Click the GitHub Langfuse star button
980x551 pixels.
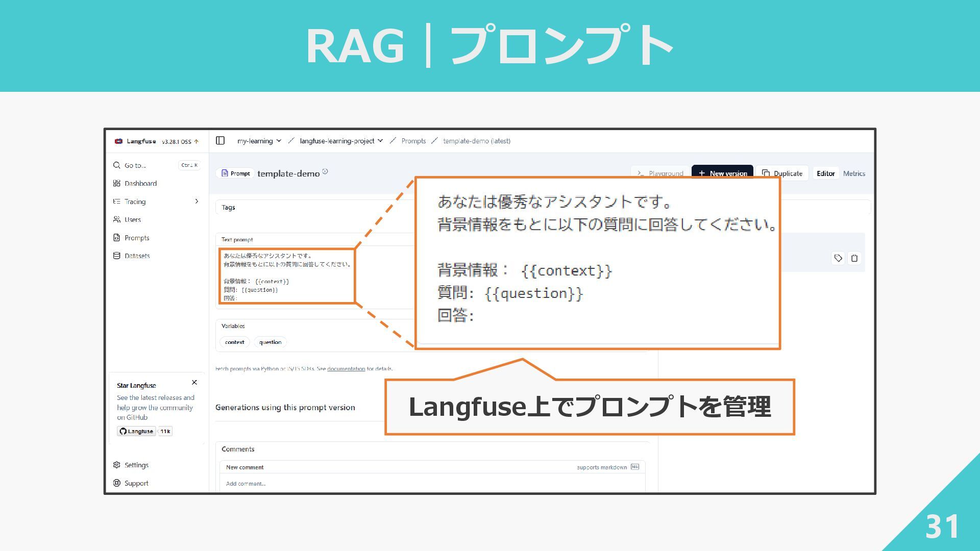[x=136, y=431]
